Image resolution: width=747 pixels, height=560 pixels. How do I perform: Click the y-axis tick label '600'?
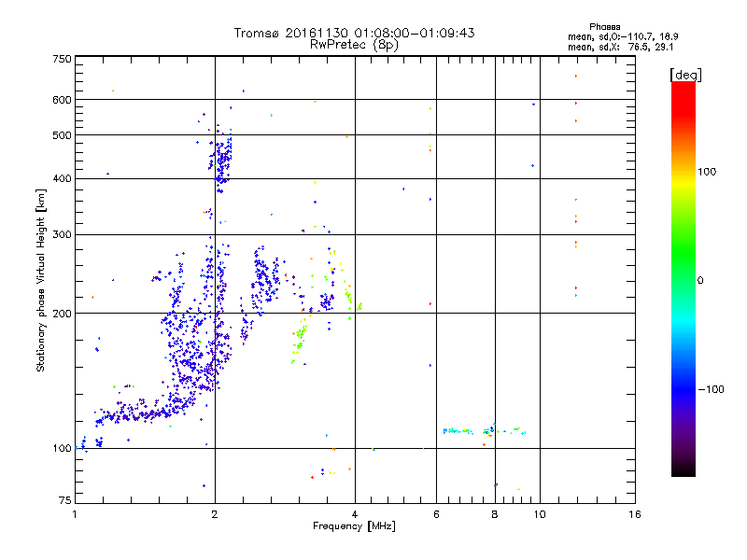(63, 100)
